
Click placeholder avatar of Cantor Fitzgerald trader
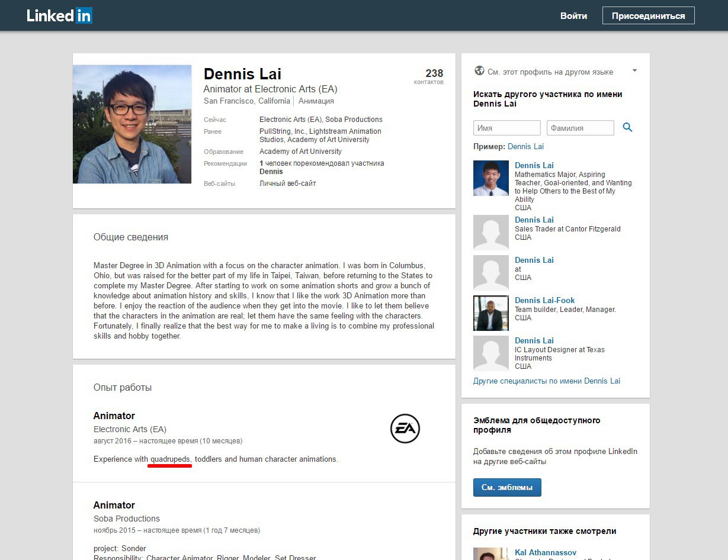[490, 233]
